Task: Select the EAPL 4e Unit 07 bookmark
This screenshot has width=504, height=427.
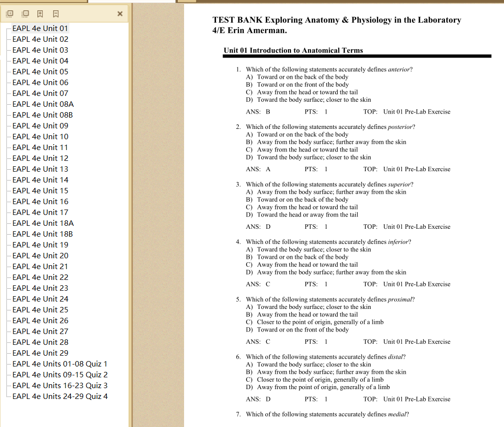Action: (40, 93)
